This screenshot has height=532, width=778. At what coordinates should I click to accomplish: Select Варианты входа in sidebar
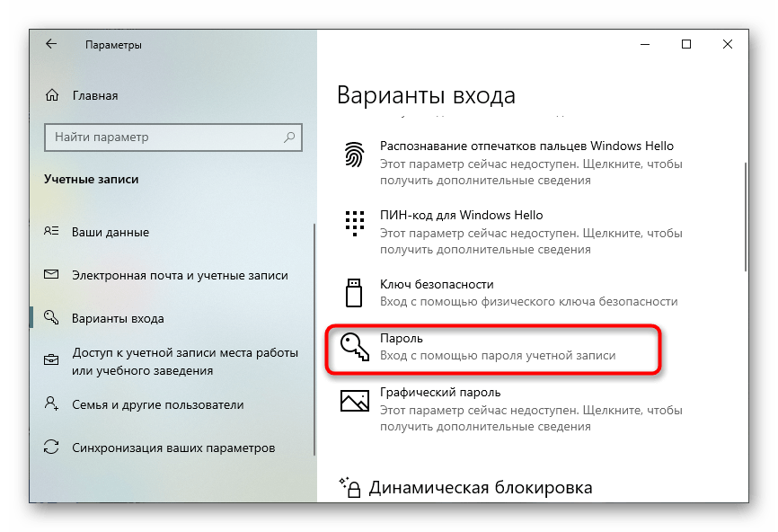(118, 319)
